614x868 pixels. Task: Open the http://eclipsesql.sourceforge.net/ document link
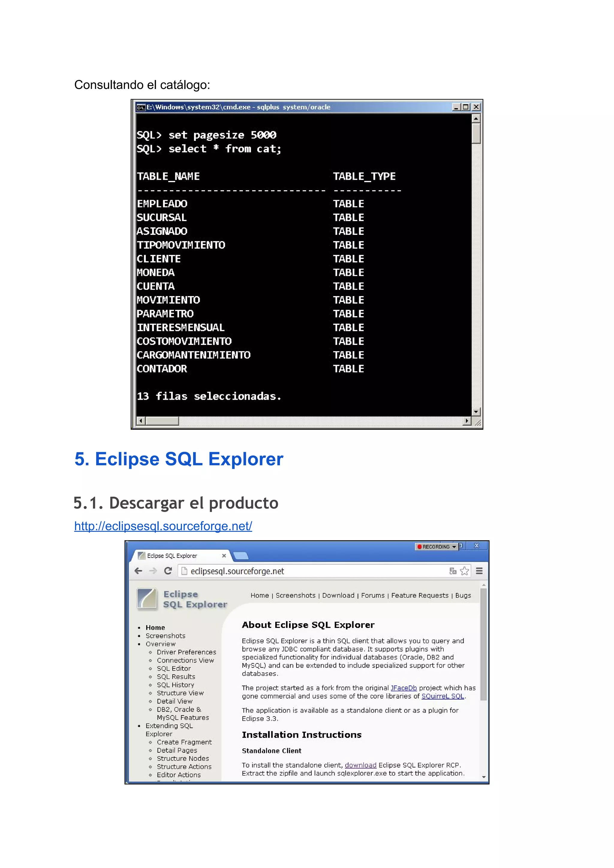click(163, 526)
